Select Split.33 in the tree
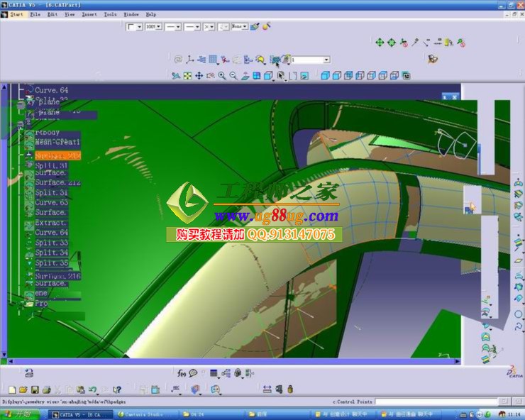 click(52, 243)
